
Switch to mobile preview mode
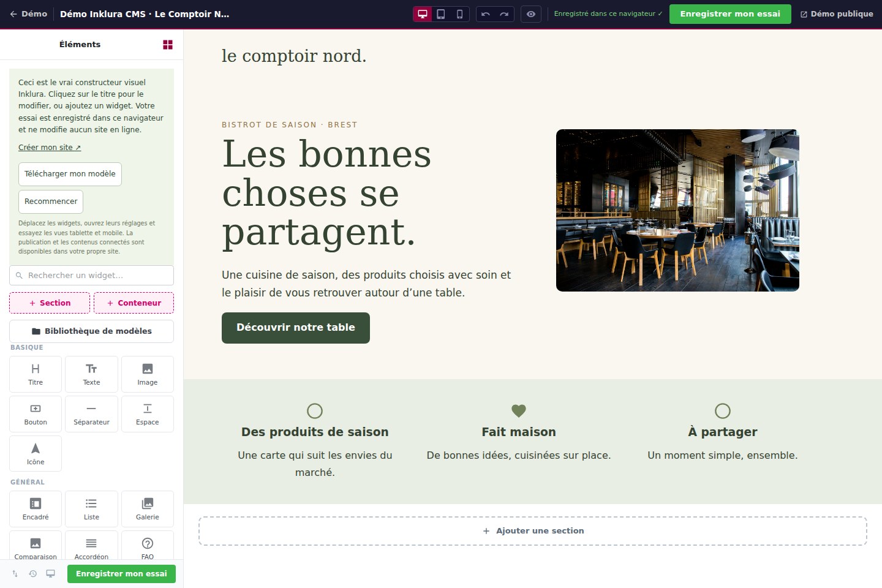[459, 14]
